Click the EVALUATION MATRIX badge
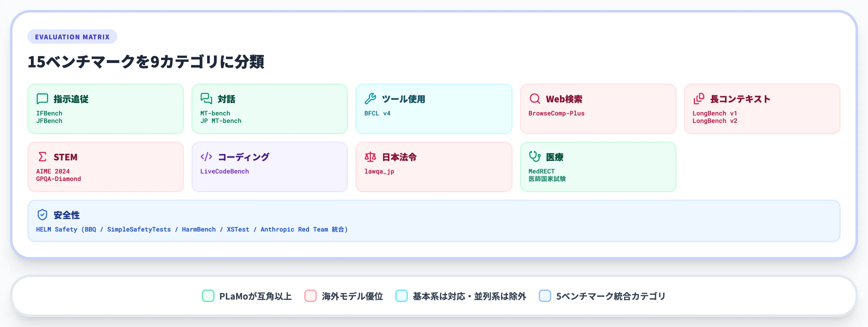 pyautogui.click(x=72, y=37)
